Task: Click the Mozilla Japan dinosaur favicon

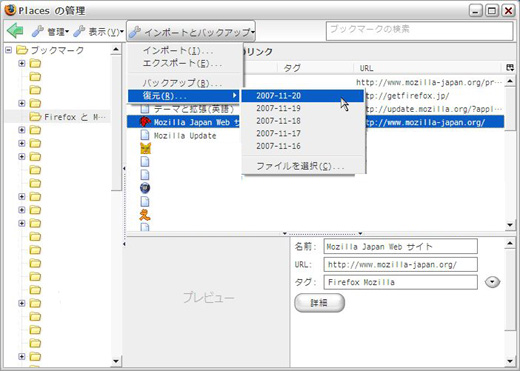Action: (x=145, y=122)
